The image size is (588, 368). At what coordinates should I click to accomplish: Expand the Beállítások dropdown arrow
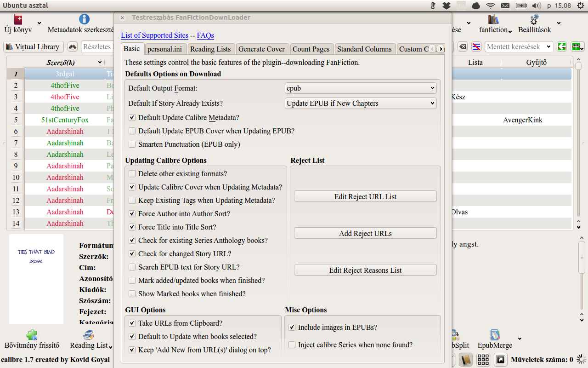(x=559, y=23)
